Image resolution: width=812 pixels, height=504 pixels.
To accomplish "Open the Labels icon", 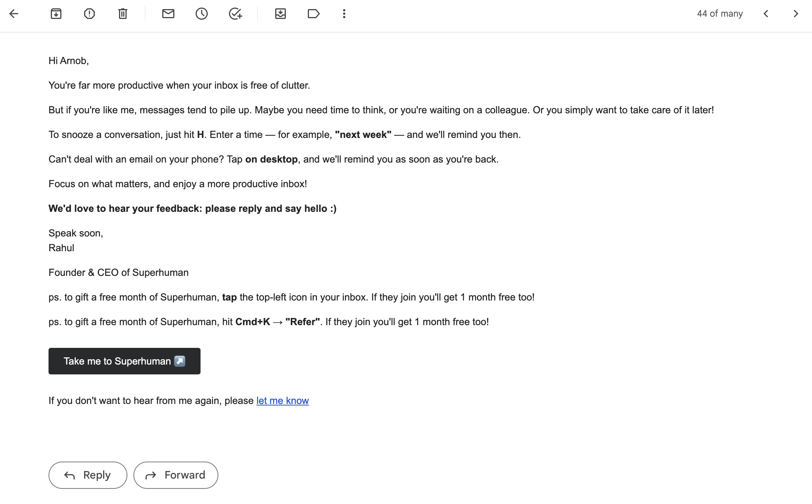I will coord(314,14).
